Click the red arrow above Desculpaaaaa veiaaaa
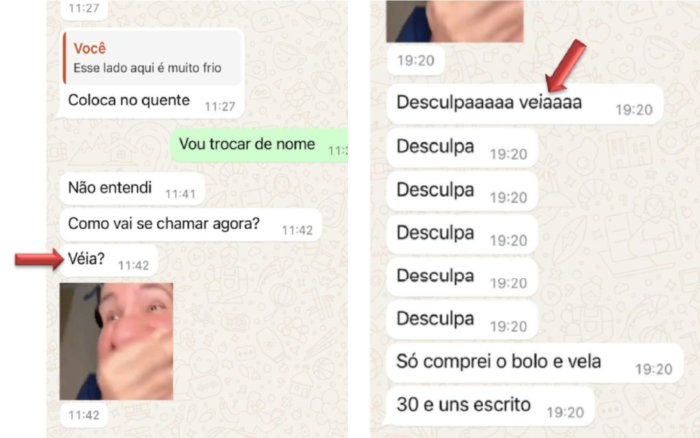The width and height of the screenshot is (700, 438). point(566,65)
